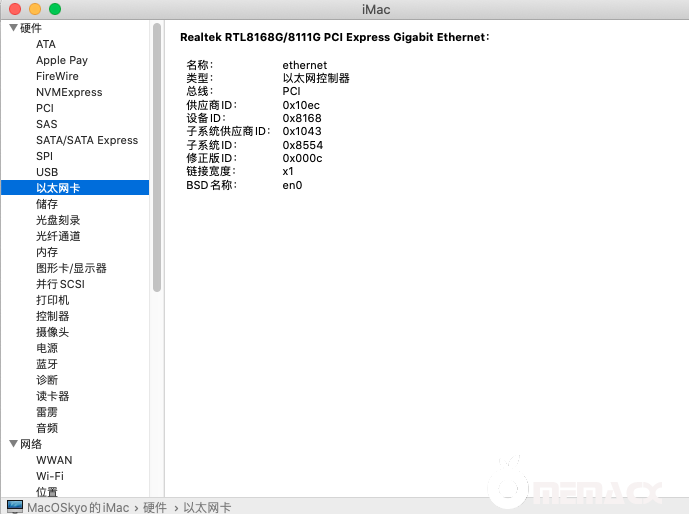Click the BSD 名称 label
Viewport: 689px width, 514px height.
211,185
